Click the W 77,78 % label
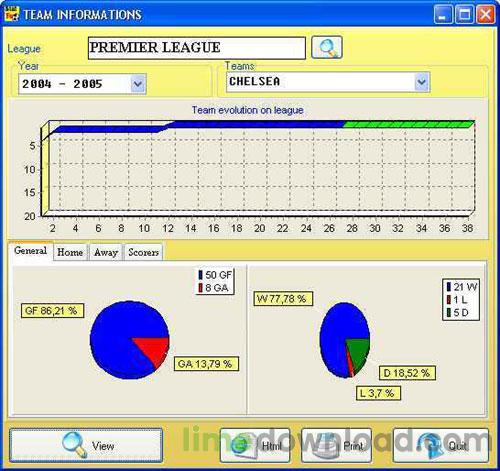The width and height of the screenshot is (500, 471). click(x=283, y=299)
